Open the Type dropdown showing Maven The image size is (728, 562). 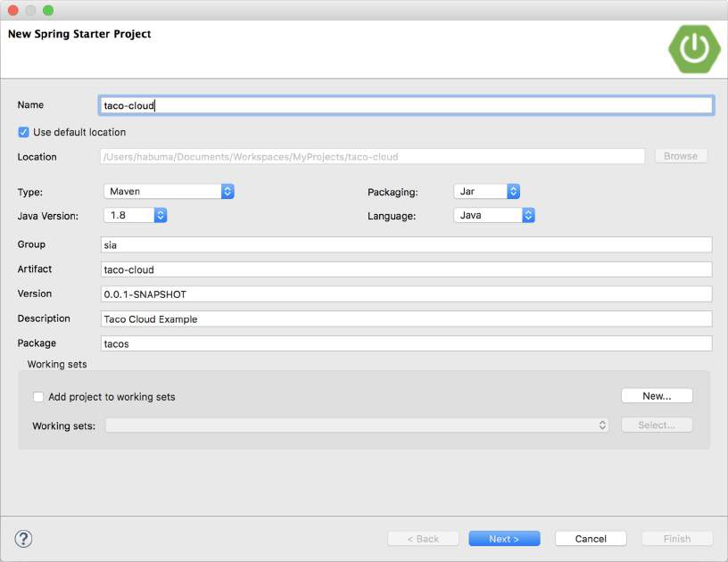click(169, 191)
